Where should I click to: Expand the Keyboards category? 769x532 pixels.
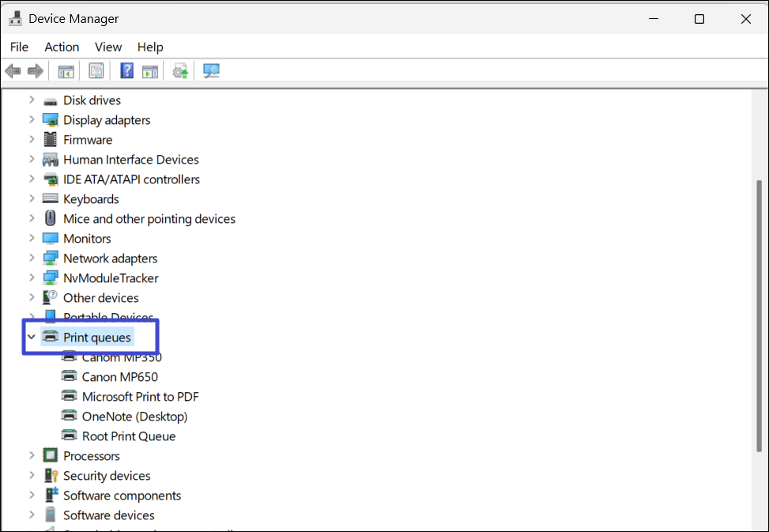pos(32,199)
